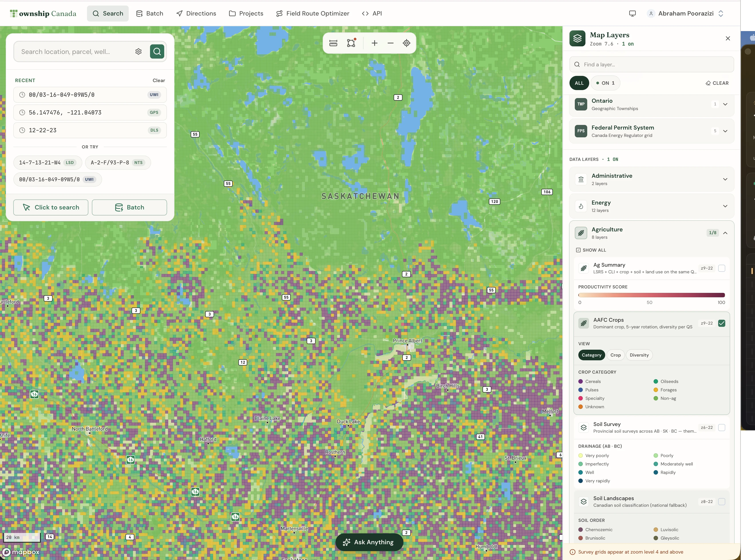The width and height of the screenshot is (755, 560).
Task: Expand the Federal Permit System group
Action: coord(725,131)
